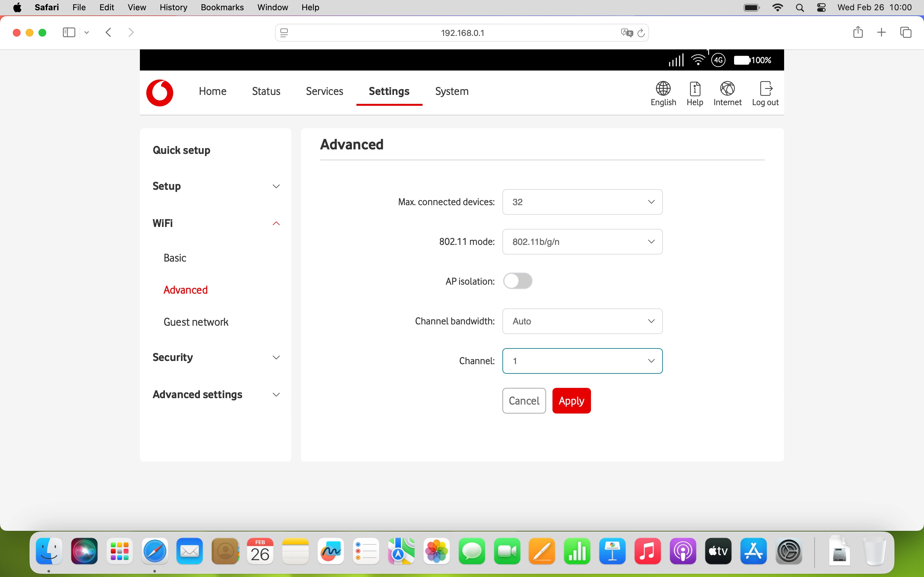
Task: Open a new Safari tab
Action: tap(882, 32)
